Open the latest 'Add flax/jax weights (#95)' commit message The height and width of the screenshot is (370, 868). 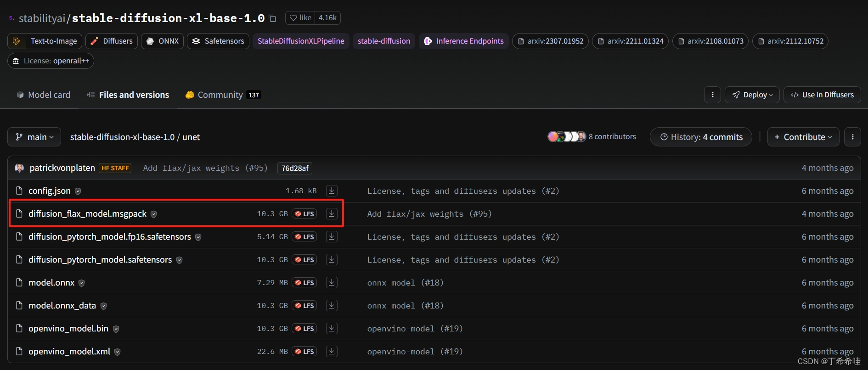click(x=205, y=168)
